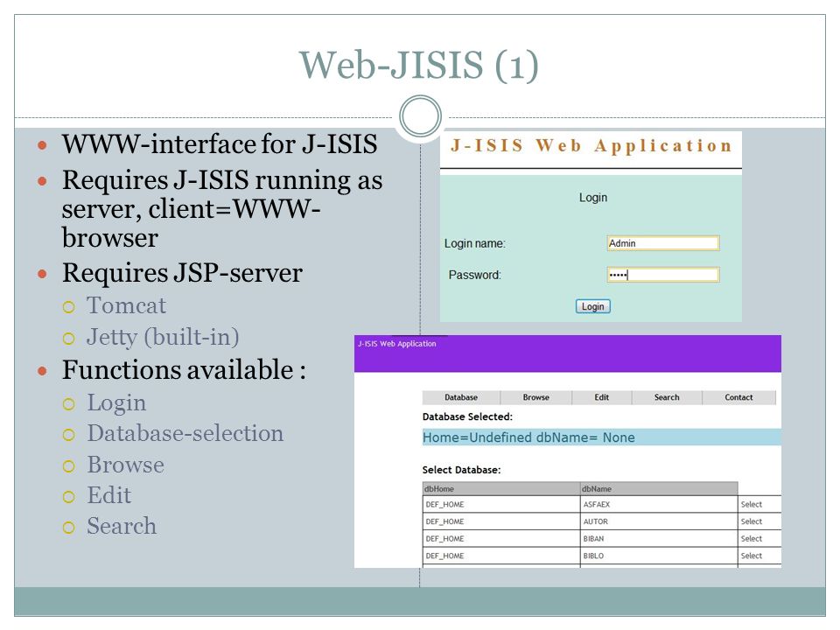Click the Password input field
The height and width of the screenshot is (630, 840).
(662, 275)
